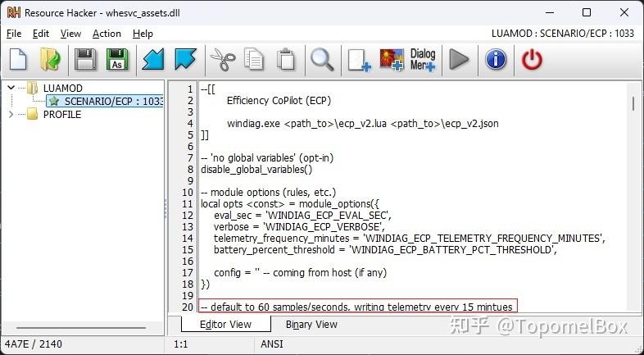Click the windiag.exe command comment line
The width and height of the screenshot is (644, 355).
pyautogui.click(x=363, y=123)
